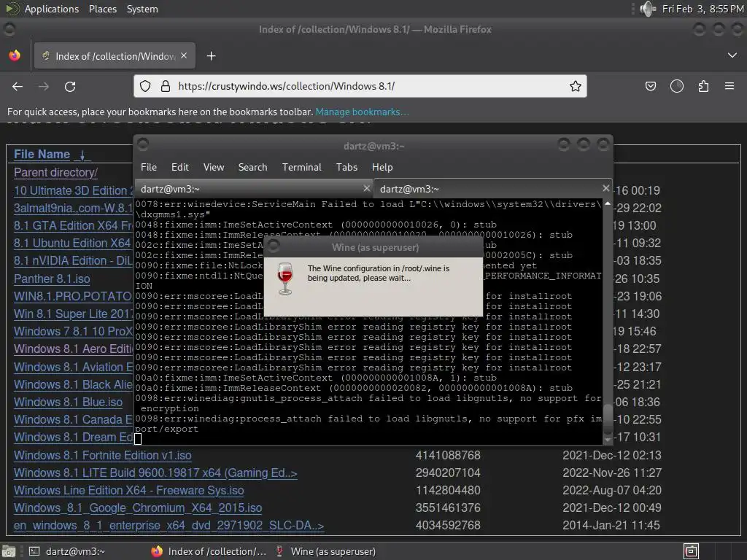Open the Places menu

pyautogui.click(x=102, y=9)
